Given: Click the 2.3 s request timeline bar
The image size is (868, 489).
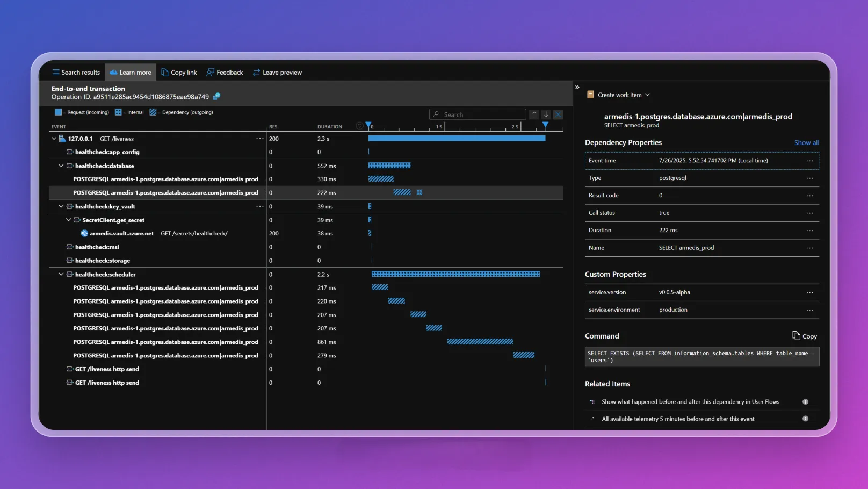Looking at the screenshot, I should pos(457,139).
